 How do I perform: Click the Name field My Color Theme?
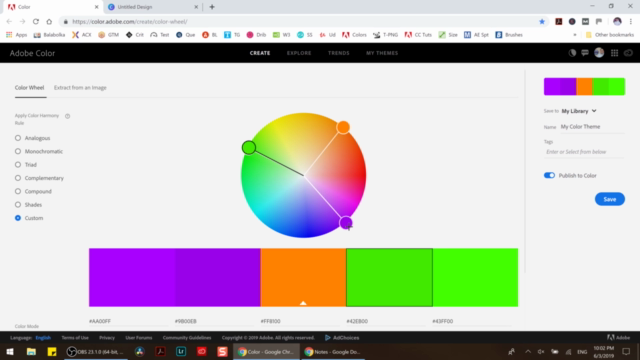592,127
